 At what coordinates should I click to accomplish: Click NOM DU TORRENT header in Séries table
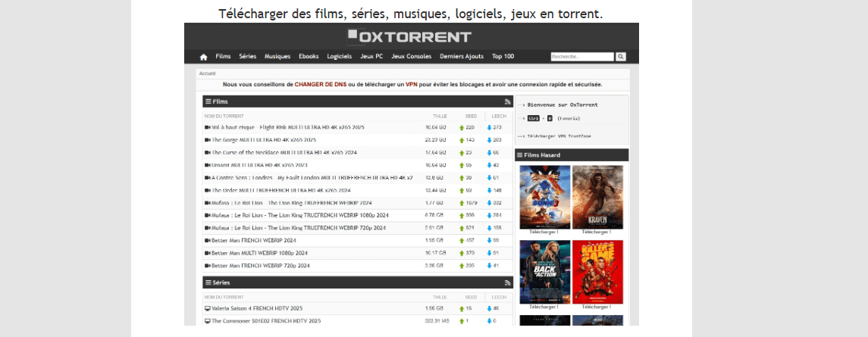click(x=224, y=297)
